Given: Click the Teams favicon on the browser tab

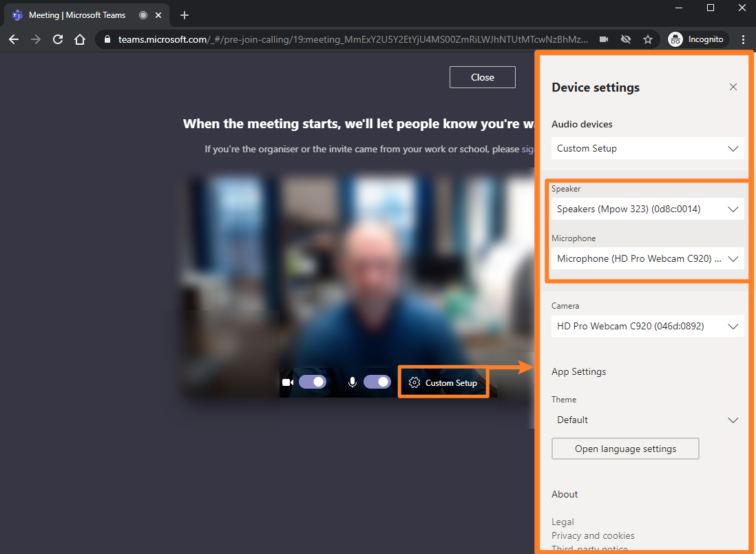Looking at the screenshot, I should tap(17, 15).
